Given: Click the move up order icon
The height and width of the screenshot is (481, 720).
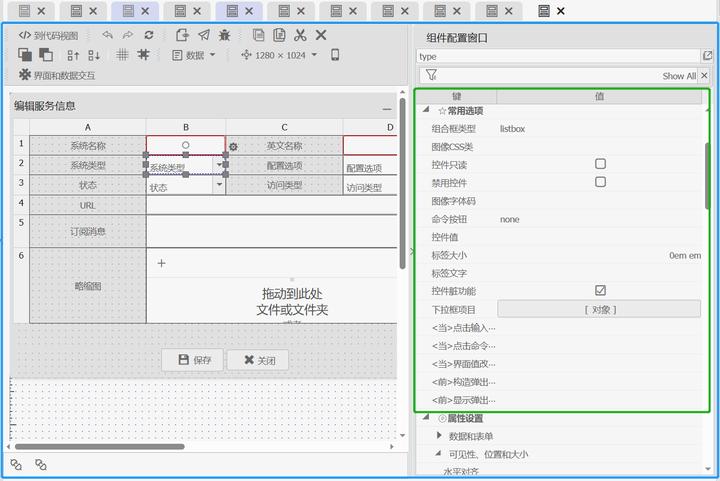Looking at the screenshot, I should [73, 56].
